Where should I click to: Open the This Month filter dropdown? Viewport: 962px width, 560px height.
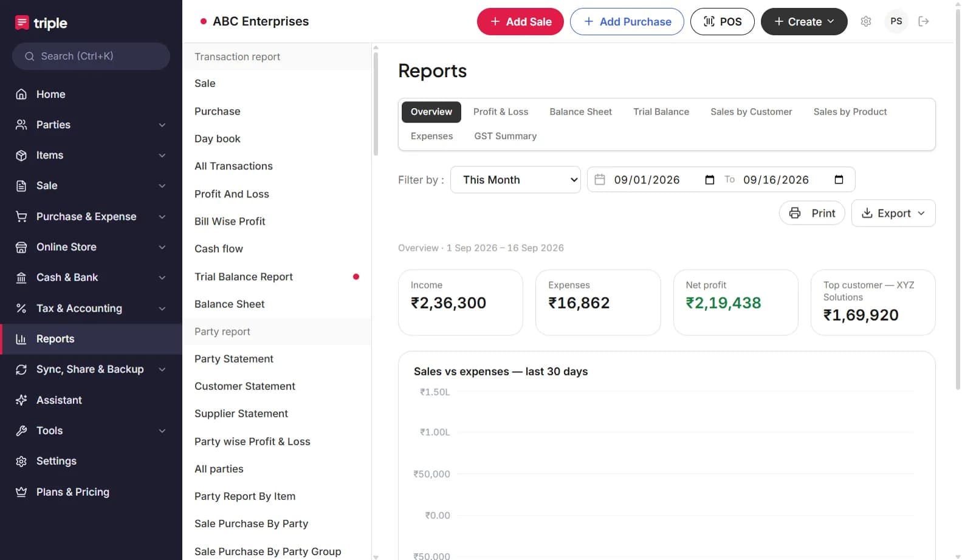515,180
